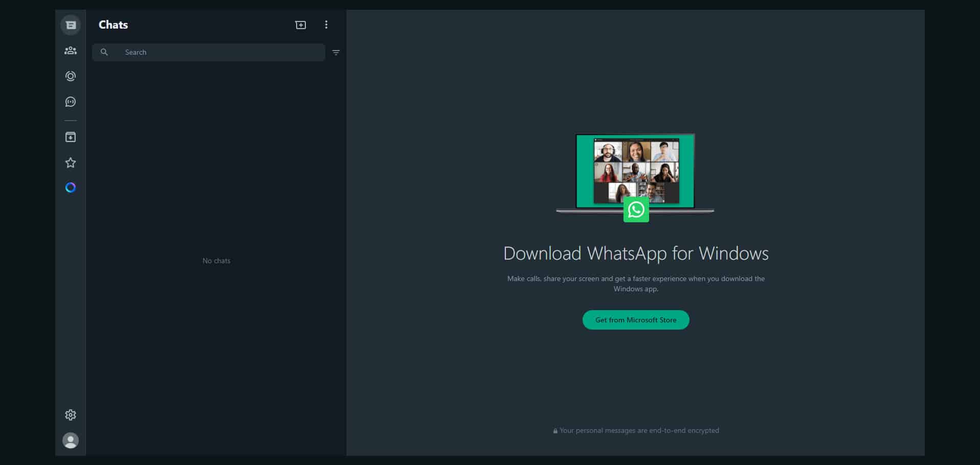
Task: Open Communities from the sidebar
Action: pos(71,51)
